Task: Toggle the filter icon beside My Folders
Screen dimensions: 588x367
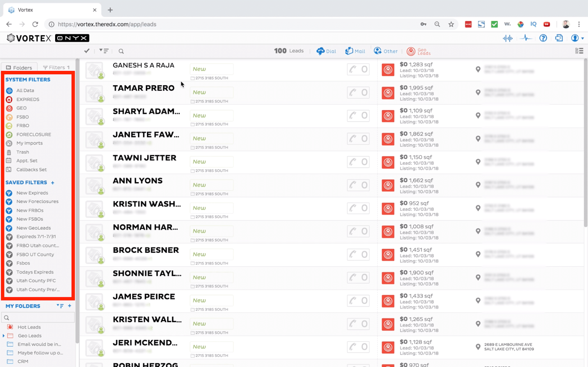Action: [60, 306]
